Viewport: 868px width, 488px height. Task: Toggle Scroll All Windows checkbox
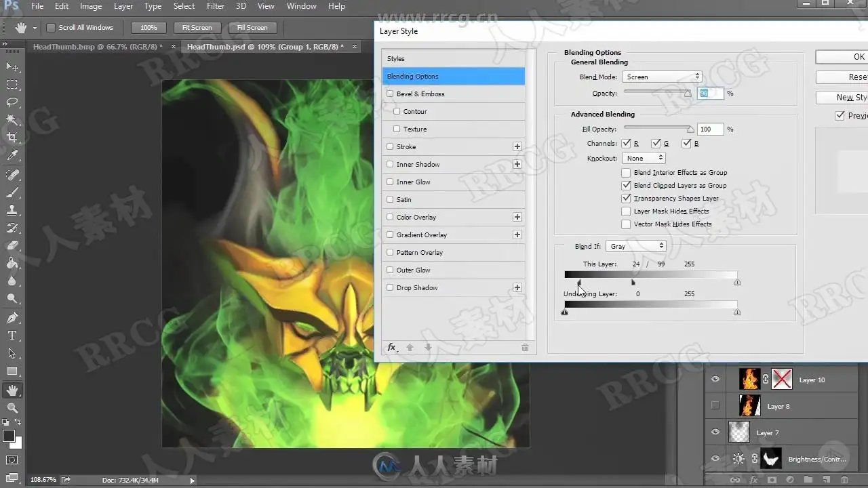pos(51,28)
